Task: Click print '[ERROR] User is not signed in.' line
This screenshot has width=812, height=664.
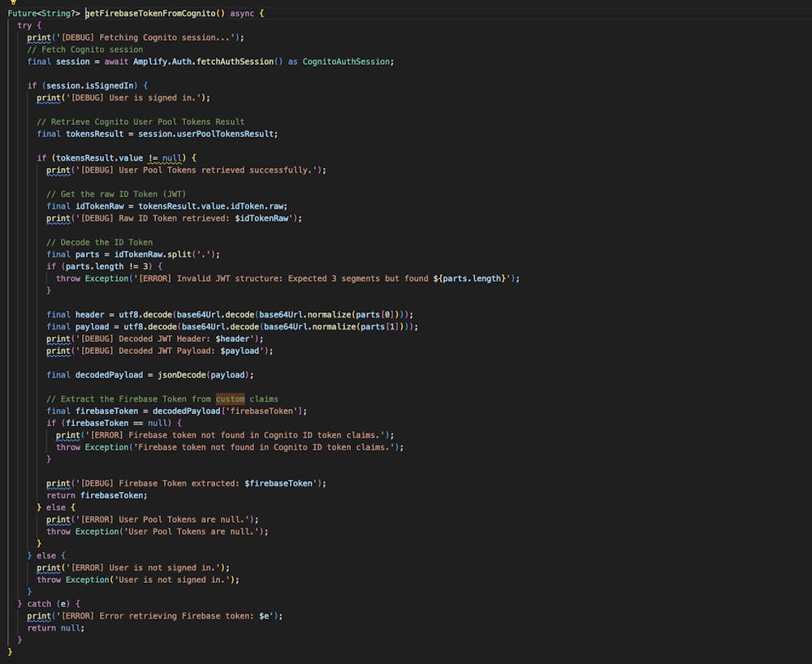Action: click(133, 568)
